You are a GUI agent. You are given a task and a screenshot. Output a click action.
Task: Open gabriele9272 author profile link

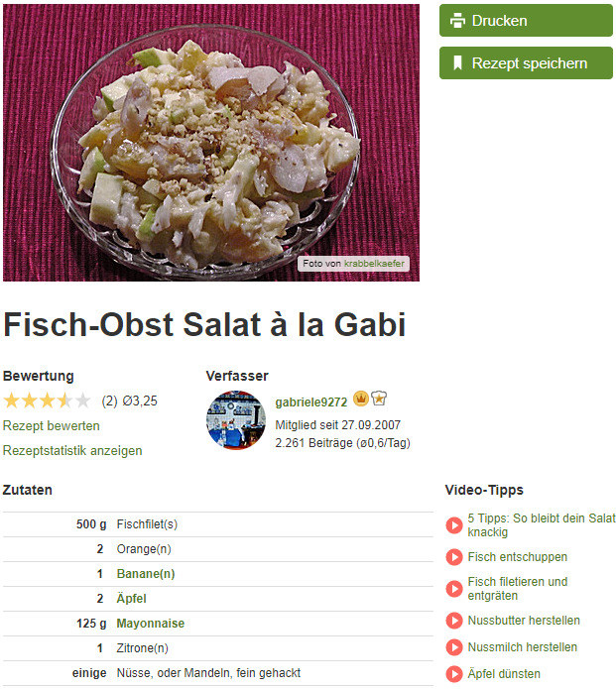coord(310,402)
